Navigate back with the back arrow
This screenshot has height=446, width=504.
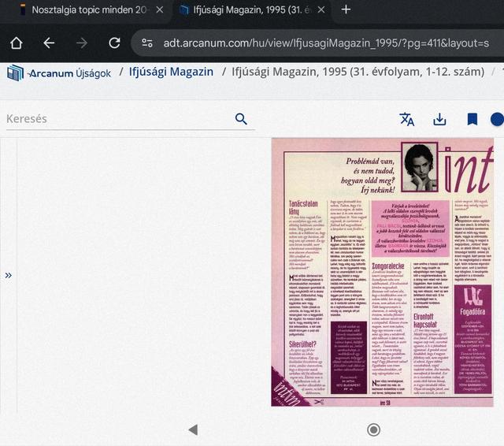point(49,43)
